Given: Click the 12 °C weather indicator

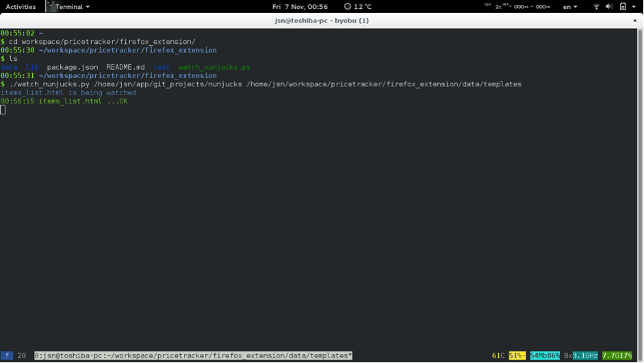Looking at the screenshot, I should (x=358, y=7).
